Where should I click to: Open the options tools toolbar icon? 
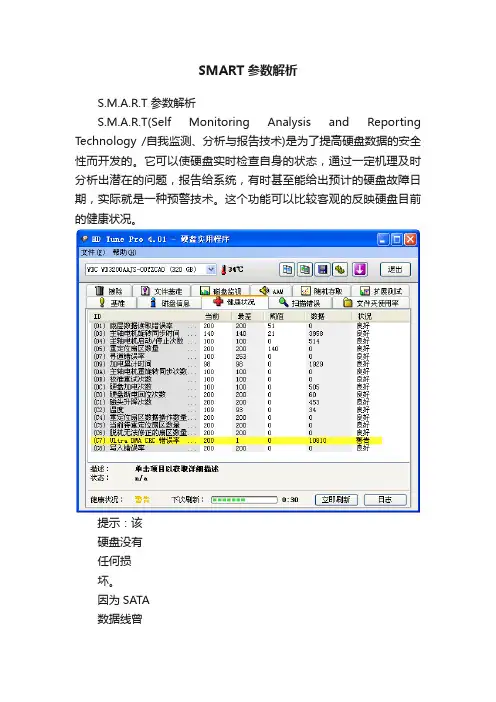tap(340, 270)
